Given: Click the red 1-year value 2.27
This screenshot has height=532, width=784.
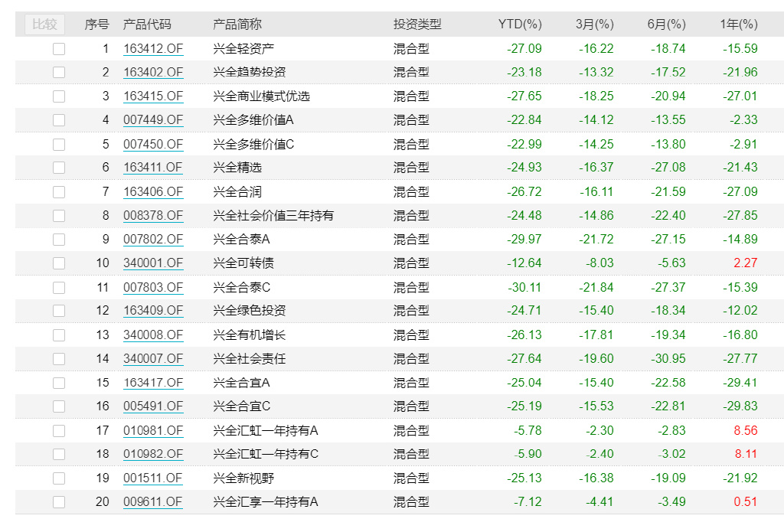Looking at the screenshot, I should coord(746,263).
